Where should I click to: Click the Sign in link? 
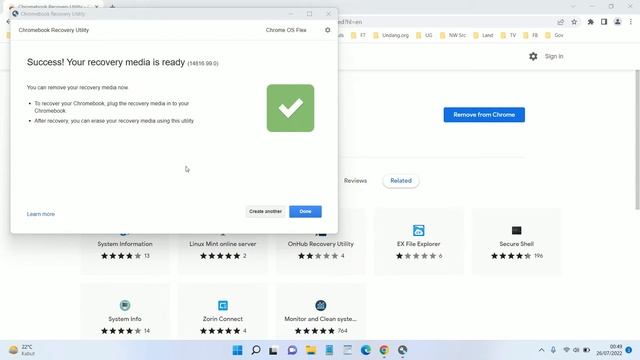(x=554, y=56)
